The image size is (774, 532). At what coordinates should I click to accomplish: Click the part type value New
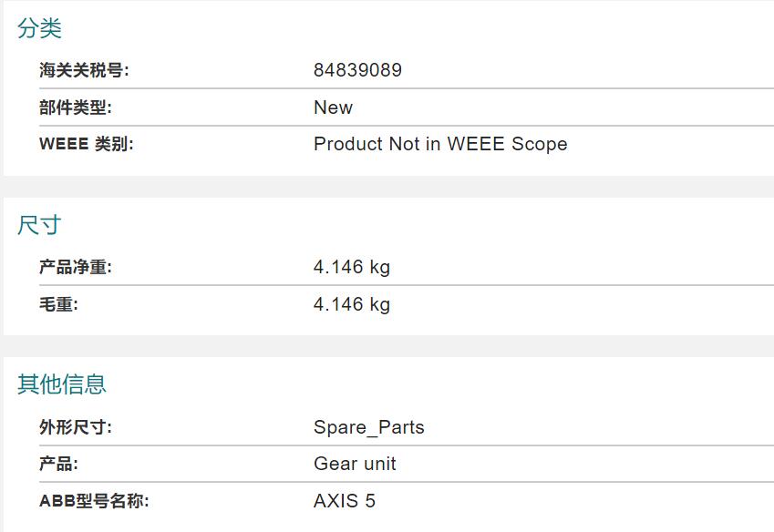[333, 107]
